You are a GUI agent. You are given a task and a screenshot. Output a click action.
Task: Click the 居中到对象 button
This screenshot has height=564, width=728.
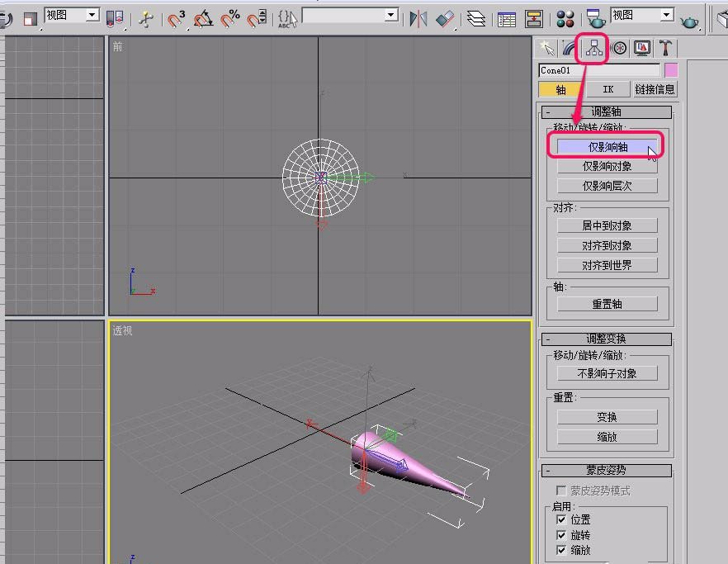607,225
